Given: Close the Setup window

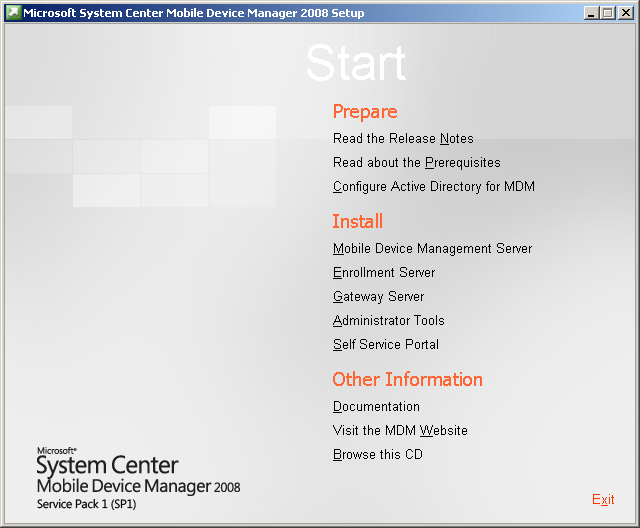Looking at the screenshot, I should click(x=626, y=13).
